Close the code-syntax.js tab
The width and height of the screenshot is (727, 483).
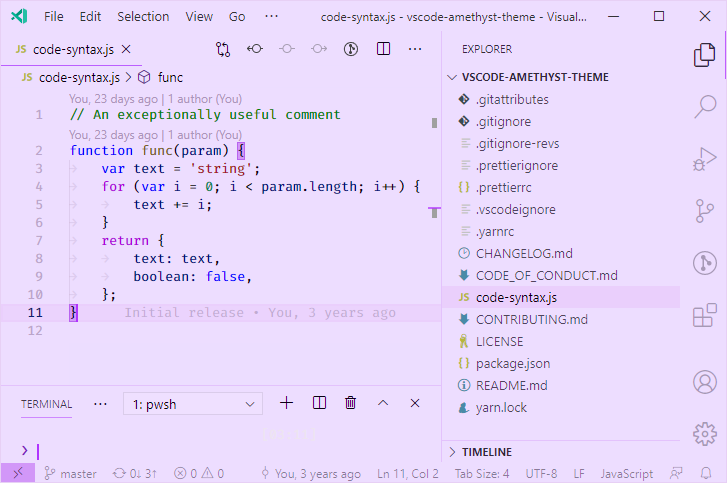click(x=126, y=49)
